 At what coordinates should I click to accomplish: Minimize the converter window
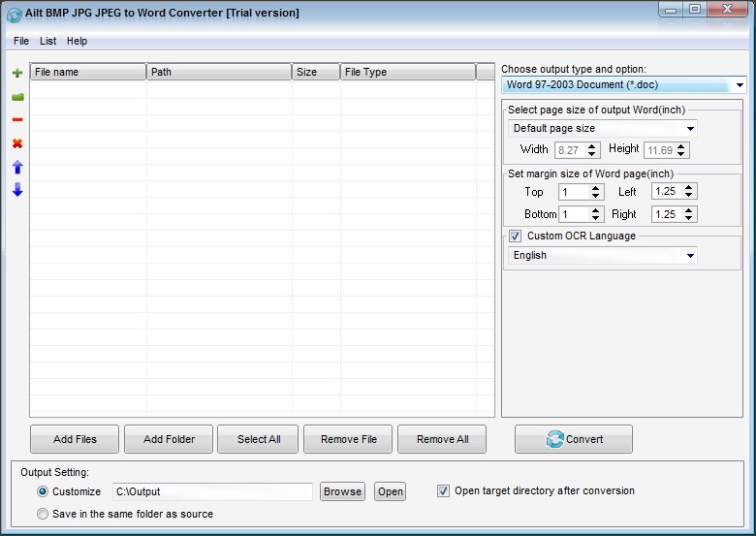coord(671,10)
